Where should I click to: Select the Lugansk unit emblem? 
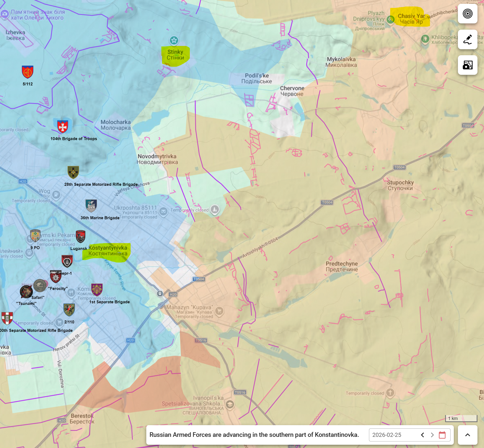pyautogui.click(x=81, y=236)
